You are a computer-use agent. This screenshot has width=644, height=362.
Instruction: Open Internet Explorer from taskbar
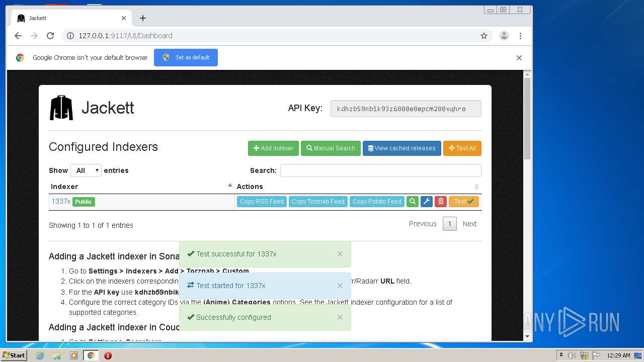pos(40,355)
